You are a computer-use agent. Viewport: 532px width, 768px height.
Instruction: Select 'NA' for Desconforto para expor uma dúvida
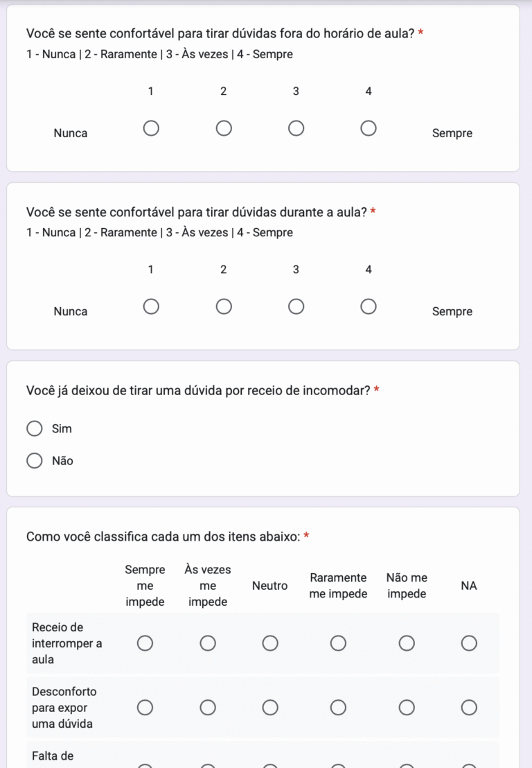click(x=469, y=708)
